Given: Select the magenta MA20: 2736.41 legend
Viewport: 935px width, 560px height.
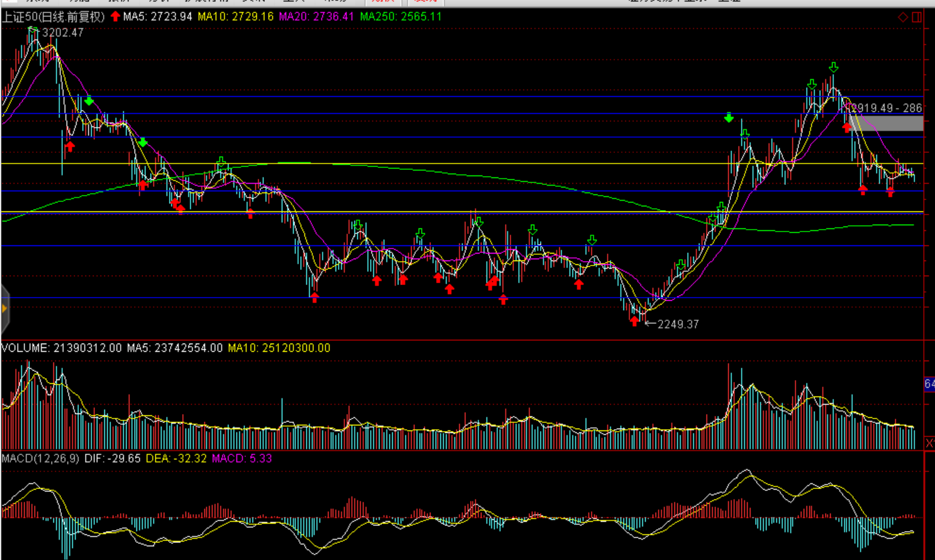Looking at the screenshot, I should pyautogui.click(x=316, y=17).
